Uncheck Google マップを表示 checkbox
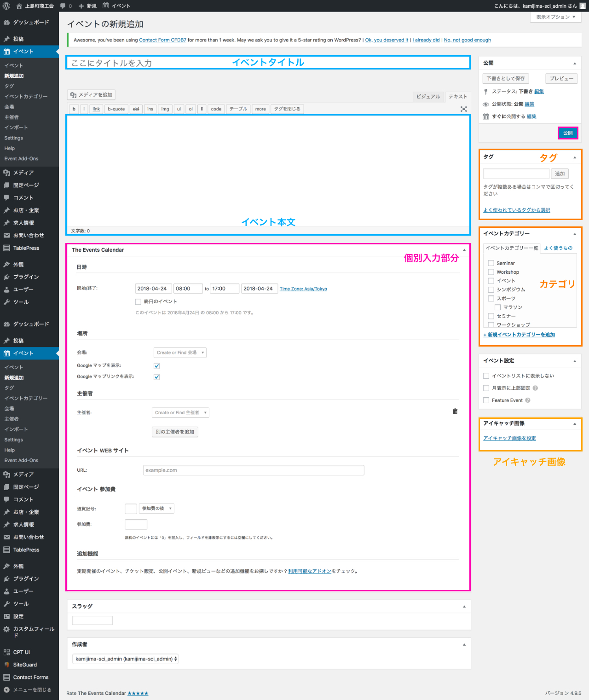589x700 pixels. pos(156,366)
